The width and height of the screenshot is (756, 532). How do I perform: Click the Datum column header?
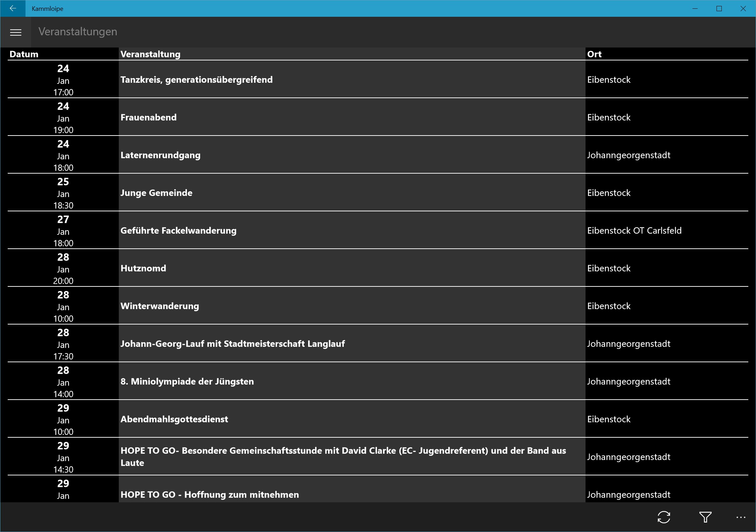pyautogui.click(x=24, y=54)
